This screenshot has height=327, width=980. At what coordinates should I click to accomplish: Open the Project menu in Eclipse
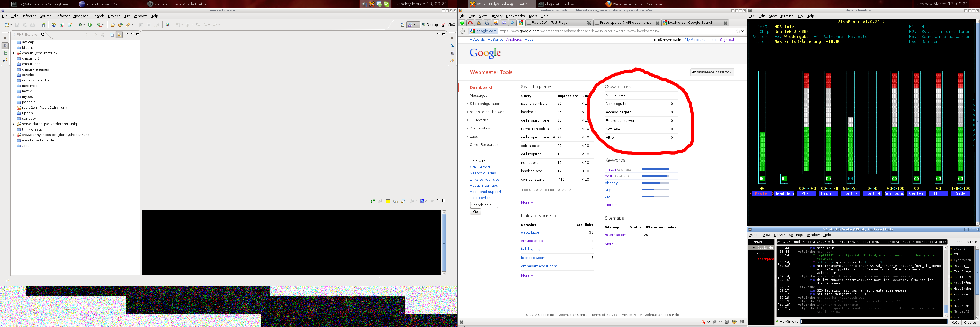114,16
